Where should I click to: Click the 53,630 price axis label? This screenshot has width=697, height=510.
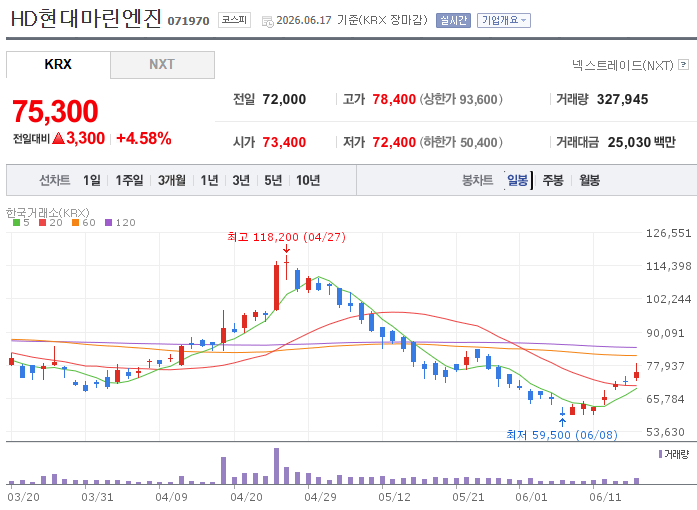click(665, 432)
